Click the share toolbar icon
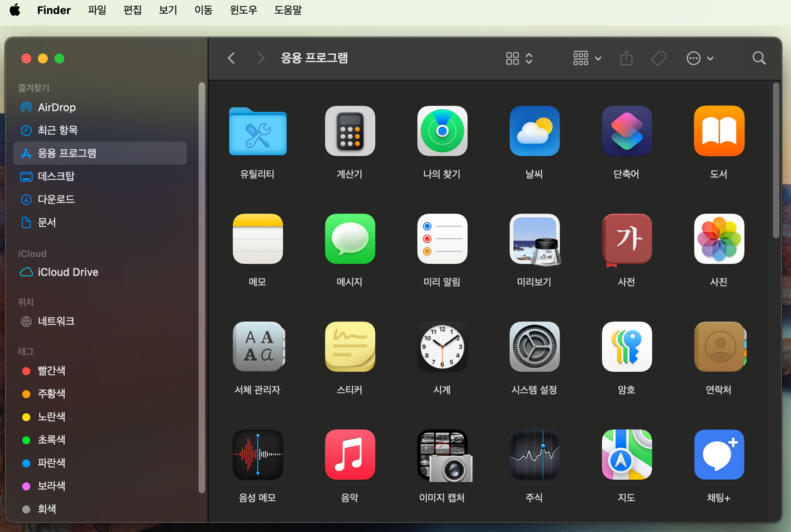791x532 pixels. click(x=626, y=58)
